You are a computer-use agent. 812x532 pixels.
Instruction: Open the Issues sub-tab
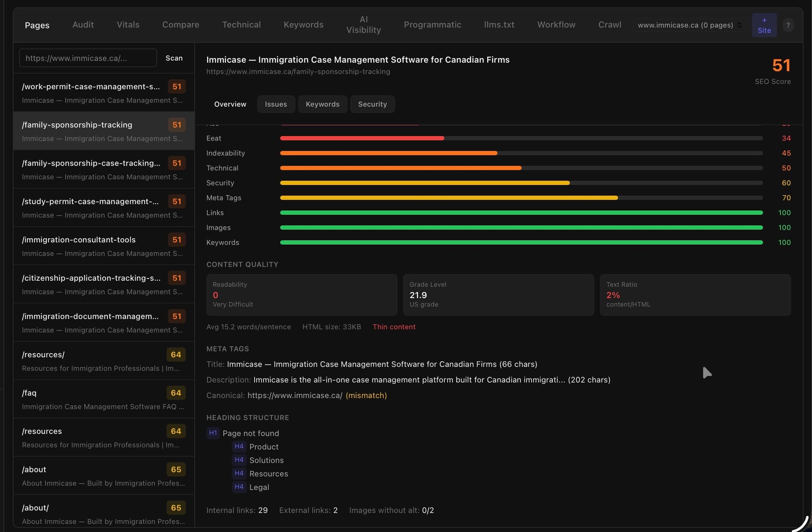pyautogui.click(x=276, y=104)
